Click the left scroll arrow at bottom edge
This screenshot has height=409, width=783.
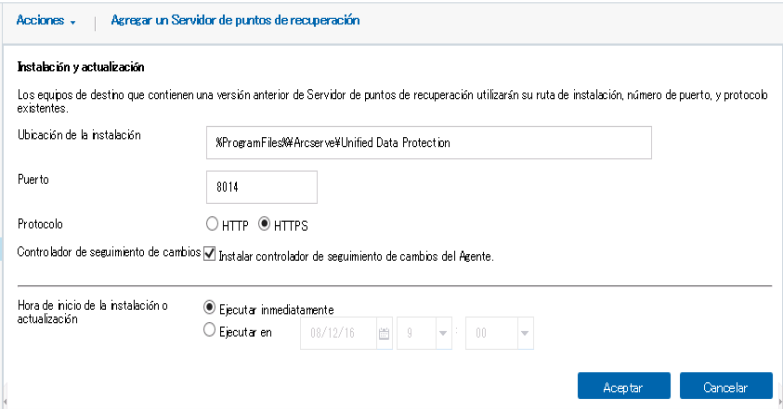point(5,400)
